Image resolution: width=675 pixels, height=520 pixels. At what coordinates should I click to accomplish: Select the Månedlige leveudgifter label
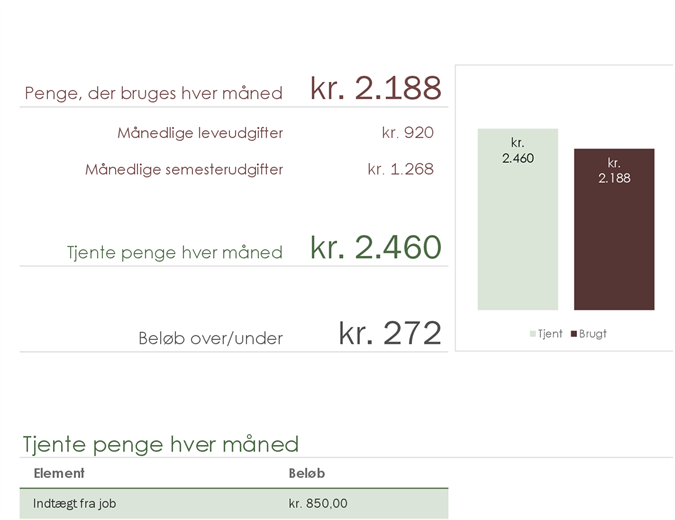coord(200,133)
